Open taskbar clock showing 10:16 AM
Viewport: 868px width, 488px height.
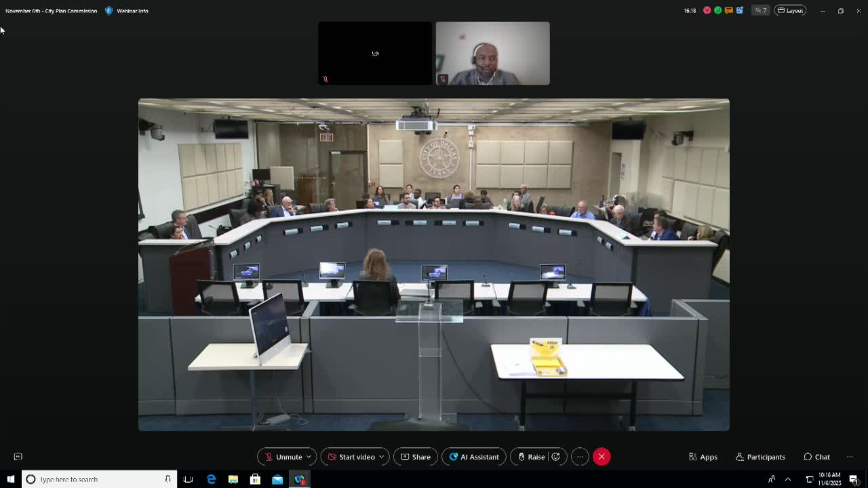(x=830, y=479)
